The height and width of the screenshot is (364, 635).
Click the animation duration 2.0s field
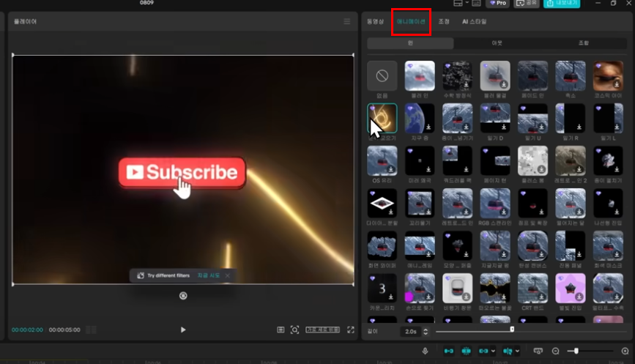[411, 331]
